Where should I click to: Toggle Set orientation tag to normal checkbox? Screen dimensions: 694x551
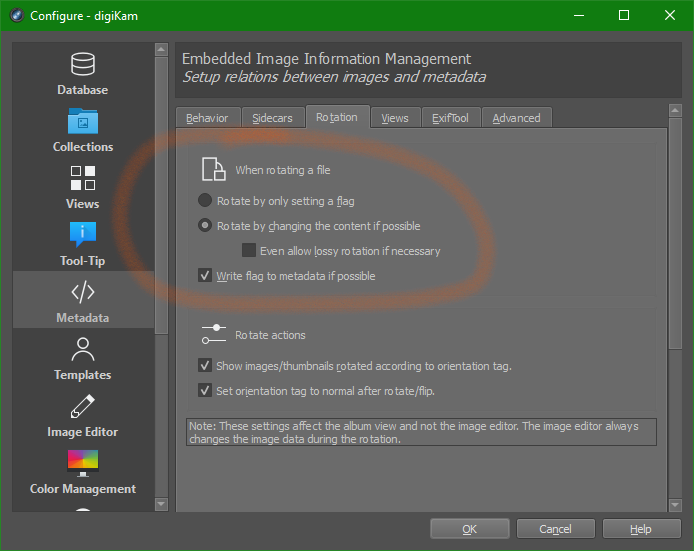coord(205,391)
